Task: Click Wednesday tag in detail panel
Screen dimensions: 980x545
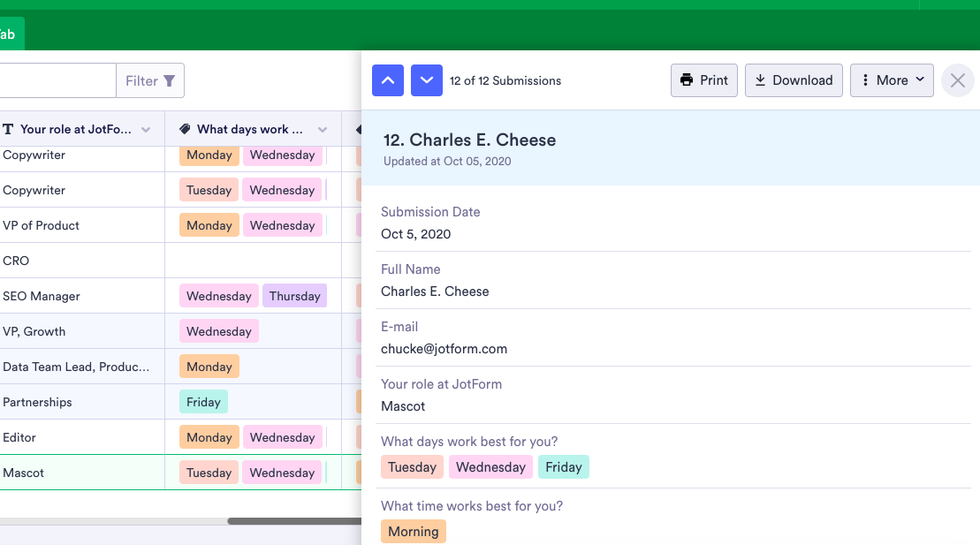Action: [x=490, y=467]
